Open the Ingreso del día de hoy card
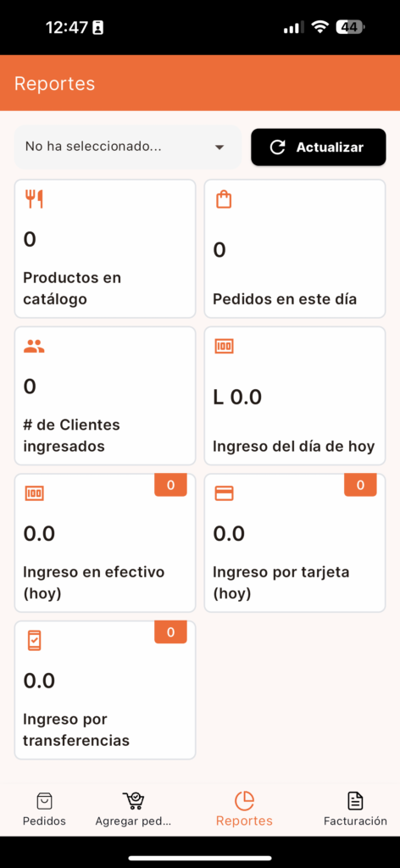This screenshot has width=400, height=868. tap(295, 396)
